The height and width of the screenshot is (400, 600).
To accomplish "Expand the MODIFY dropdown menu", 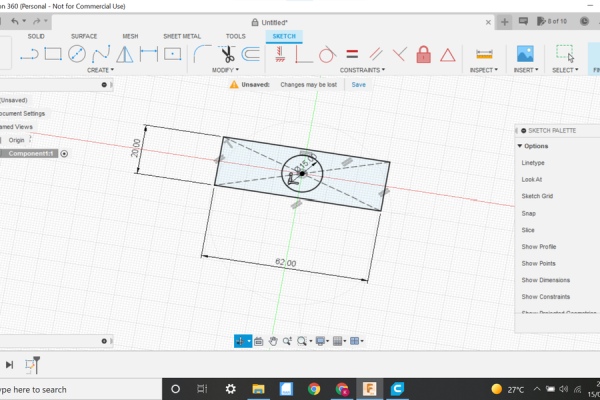I will tap(226, 71).
